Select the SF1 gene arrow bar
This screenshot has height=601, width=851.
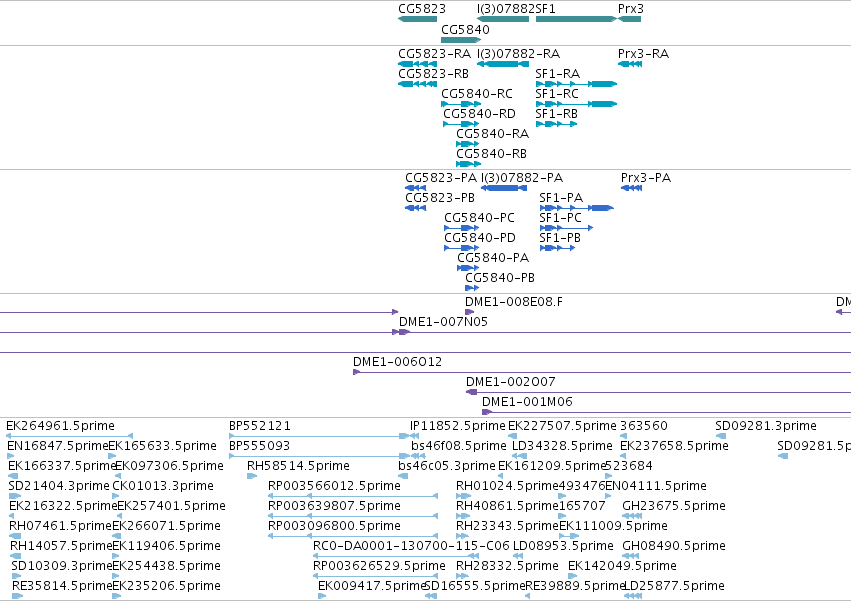click(x=576, y=19)
